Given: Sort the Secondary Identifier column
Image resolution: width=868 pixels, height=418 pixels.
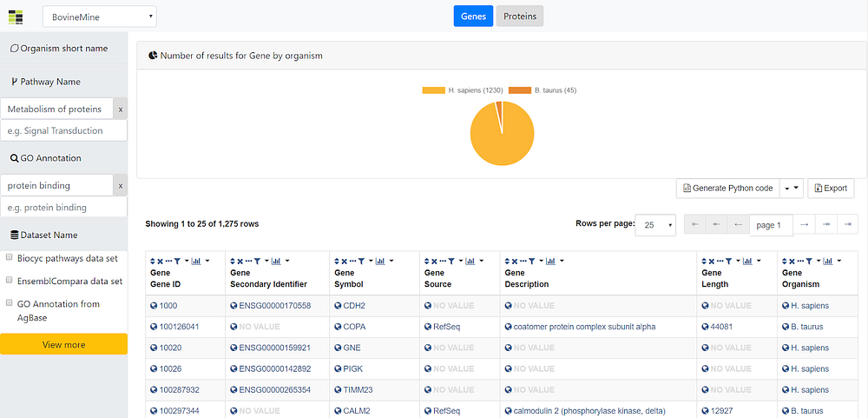Looking at the screenshot, I should [x=233, y=261].
